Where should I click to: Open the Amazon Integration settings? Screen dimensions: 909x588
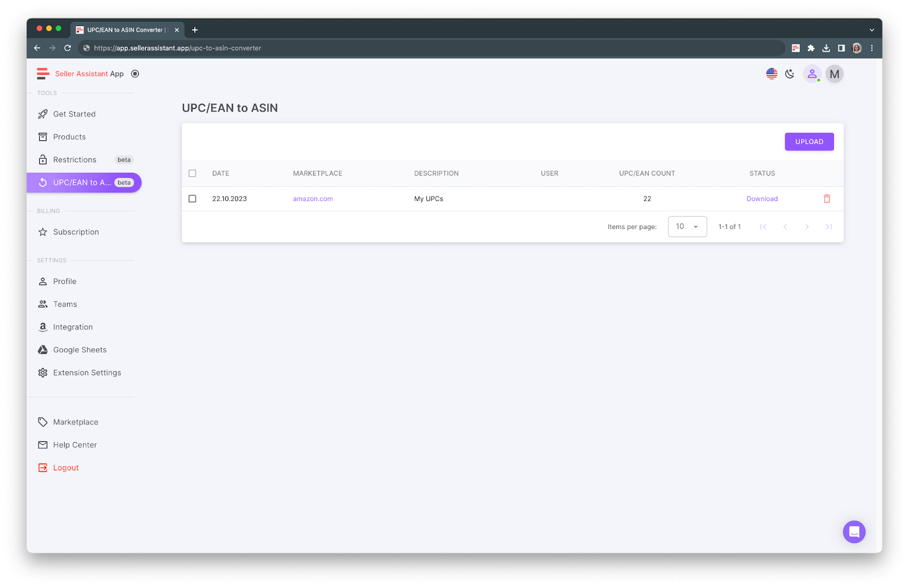[73, 327]
